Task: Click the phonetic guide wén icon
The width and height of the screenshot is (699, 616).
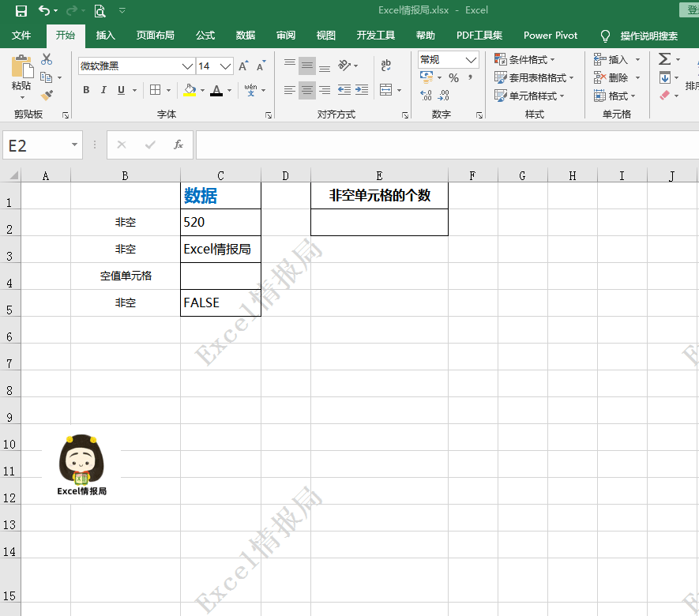Action: (250, 90)
